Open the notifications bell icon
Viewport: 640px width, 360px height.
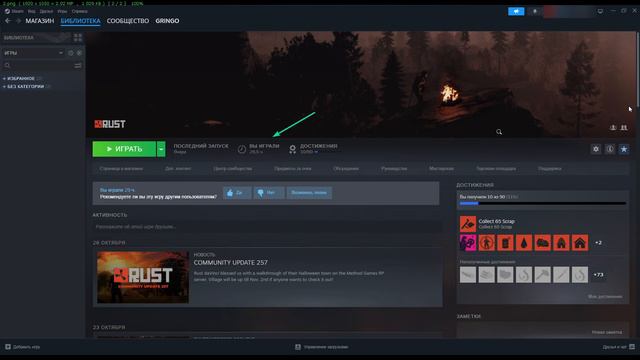535,11
